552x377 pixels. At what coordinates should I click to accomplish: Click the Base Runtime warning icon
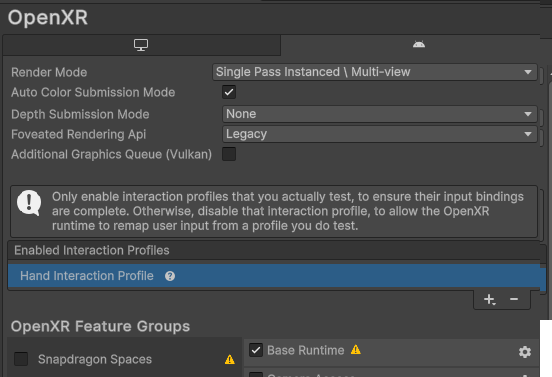(x=356, y=350)
